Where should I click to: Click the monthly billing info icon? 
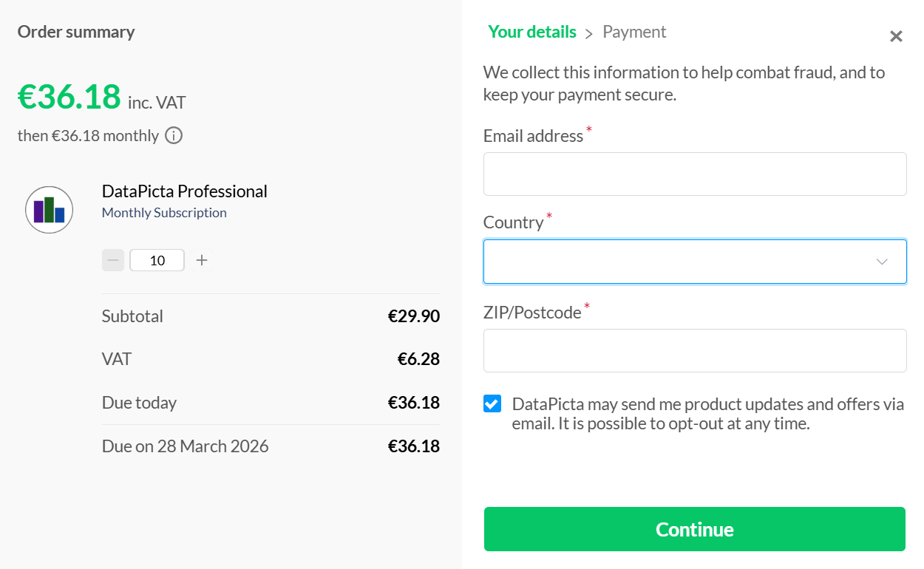click(174, 135)
